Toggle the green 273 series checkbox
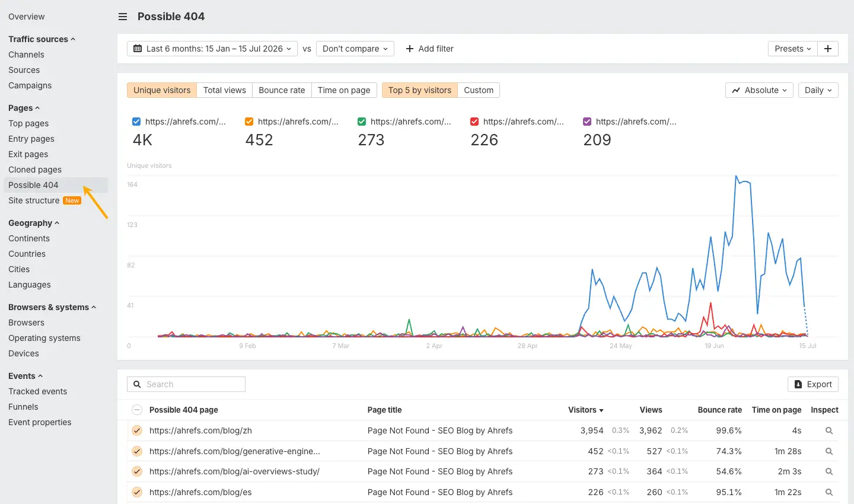Viewport: 854px width, 504px height. (362, 122)
